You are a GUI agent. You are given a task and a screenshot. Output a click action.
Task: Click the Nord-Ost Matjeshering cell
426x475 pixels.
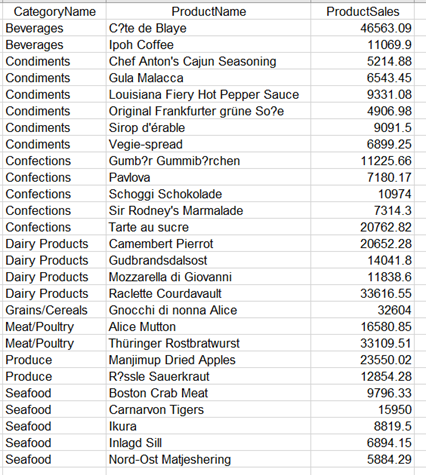[x=208, y=459]
